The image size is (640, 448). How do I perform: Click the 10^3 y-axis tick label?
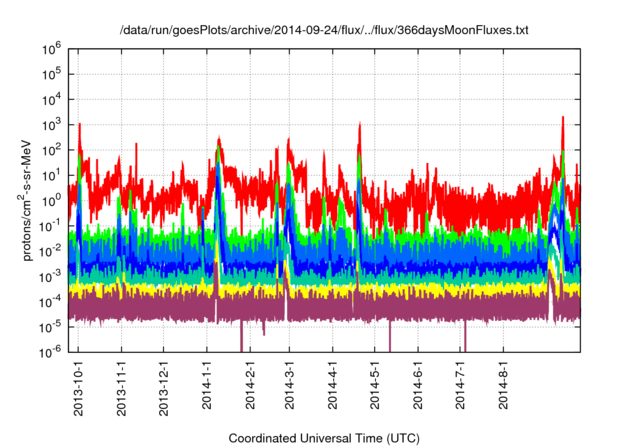pos(52,124)
